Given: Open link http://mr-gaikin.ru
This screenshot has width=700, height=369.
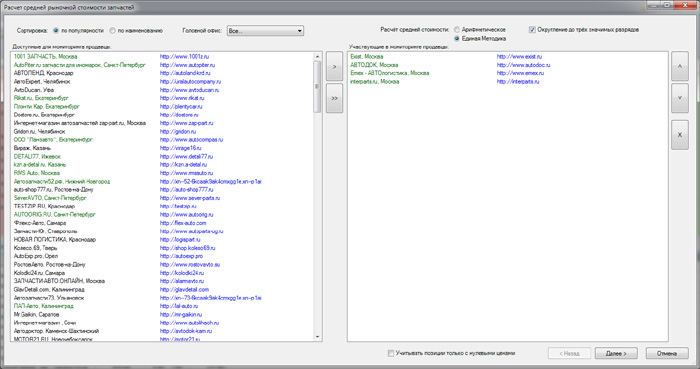Looking at the screenshot, I should [181, 315].
